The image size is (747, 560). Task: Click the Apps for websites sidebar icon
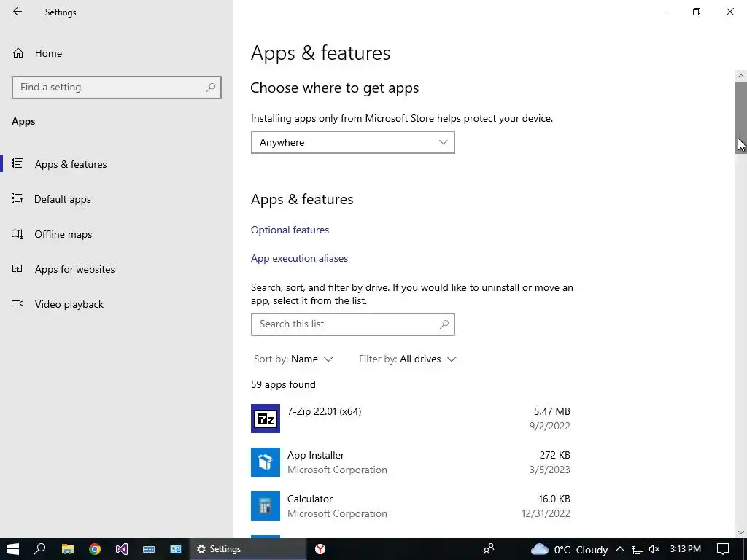point(18,268)
